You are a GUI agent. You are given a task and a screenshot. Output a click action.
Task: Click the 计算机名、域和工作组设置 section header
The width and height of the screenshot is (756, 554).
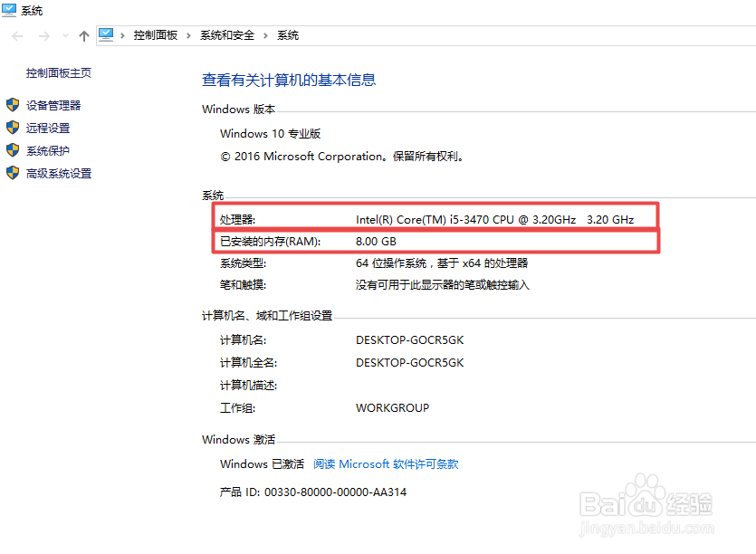pos(267,316)
